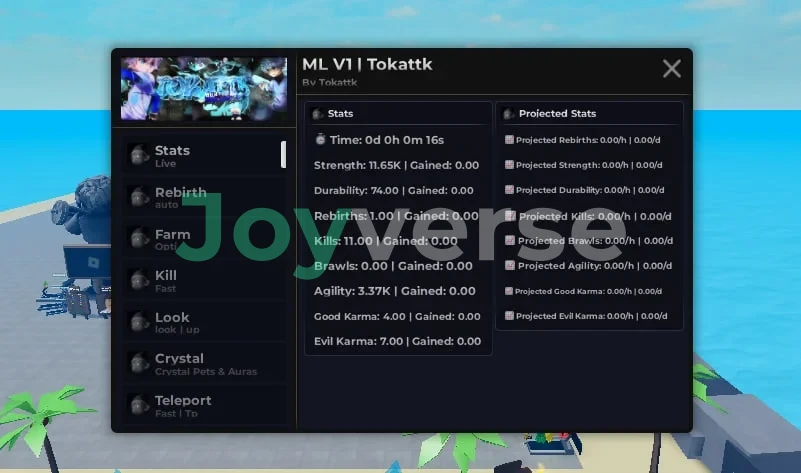Click the stopwatch icon beside Time
Screen dimensions: 801x473
coord(320,140)
